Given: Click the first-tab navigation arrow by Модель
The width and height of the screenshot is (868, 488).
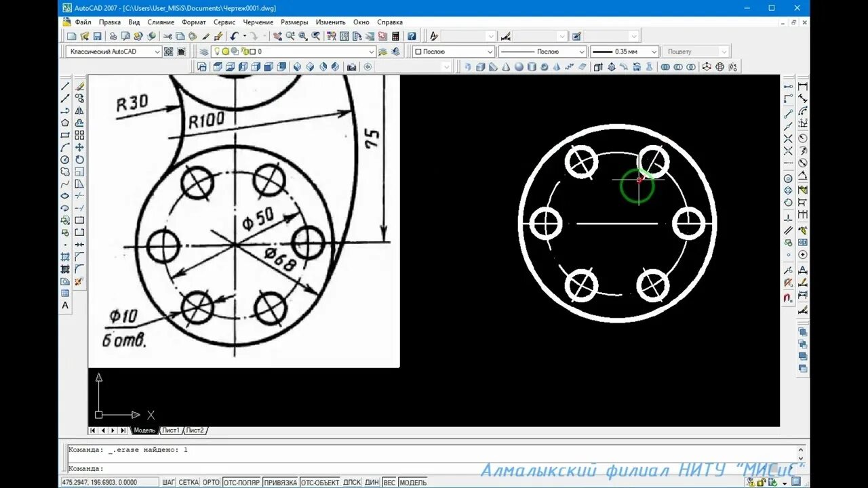Looking at the screenshot, I should (93, 430).
